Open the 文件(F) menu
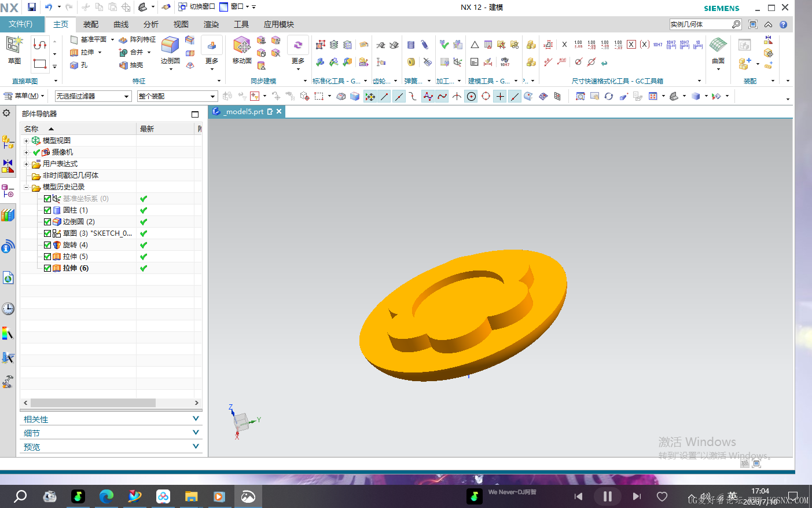 point(21,24)
